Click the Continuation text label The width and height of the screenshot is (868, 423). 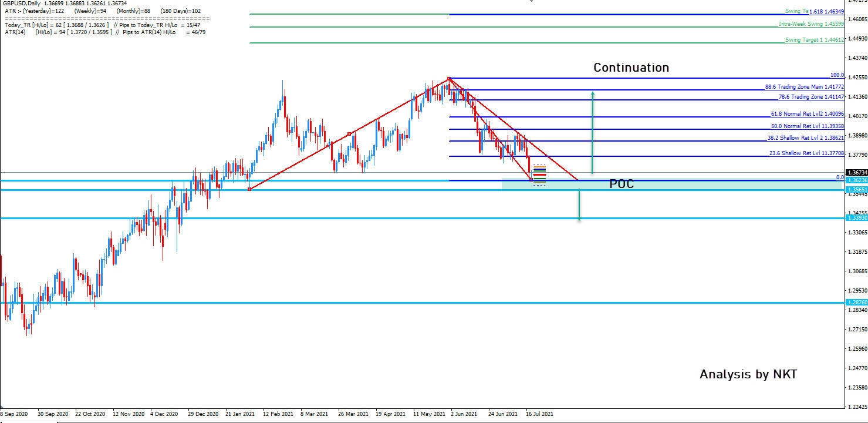[x=630, y=67]
